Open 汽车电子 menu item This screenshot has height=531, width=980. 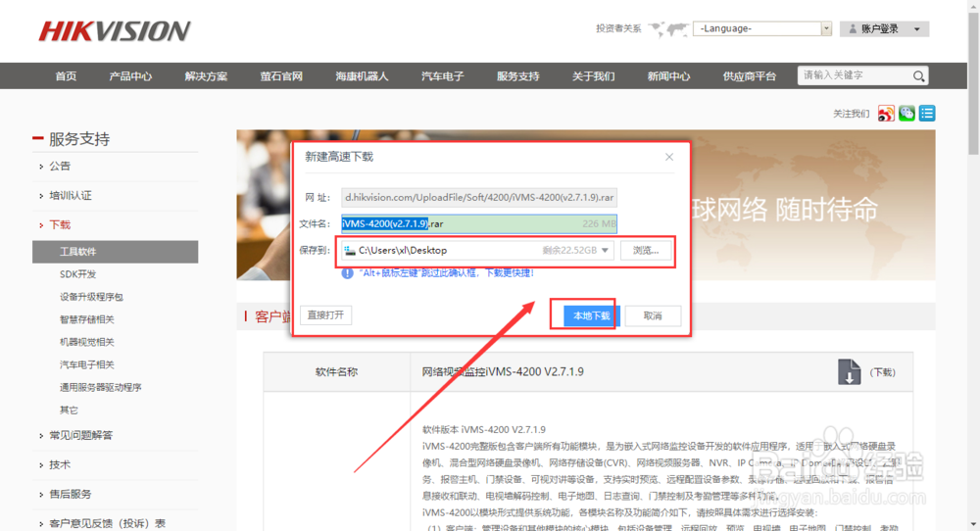click(x=443, y=76)
